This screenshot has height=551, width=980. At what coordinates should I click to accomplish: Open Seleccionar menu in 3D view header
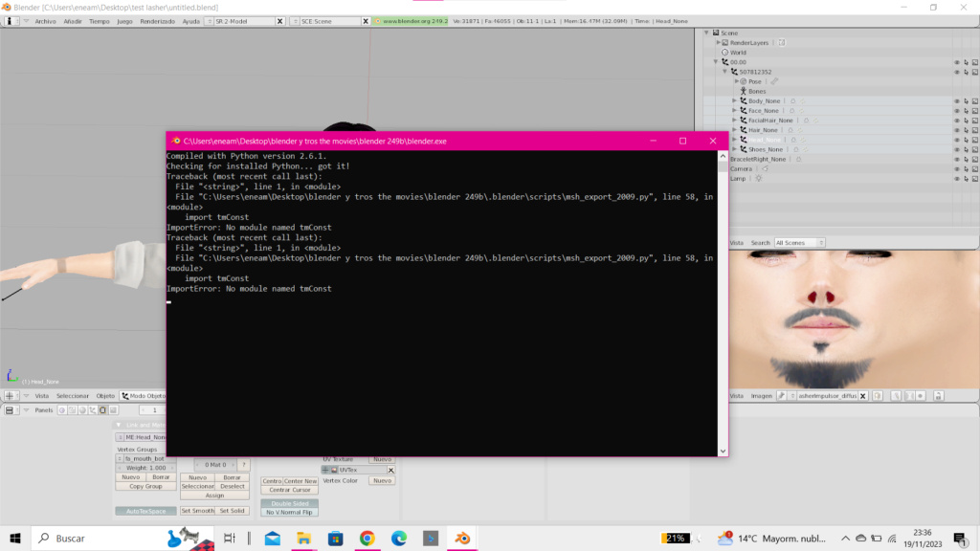[x=73, y=395]
